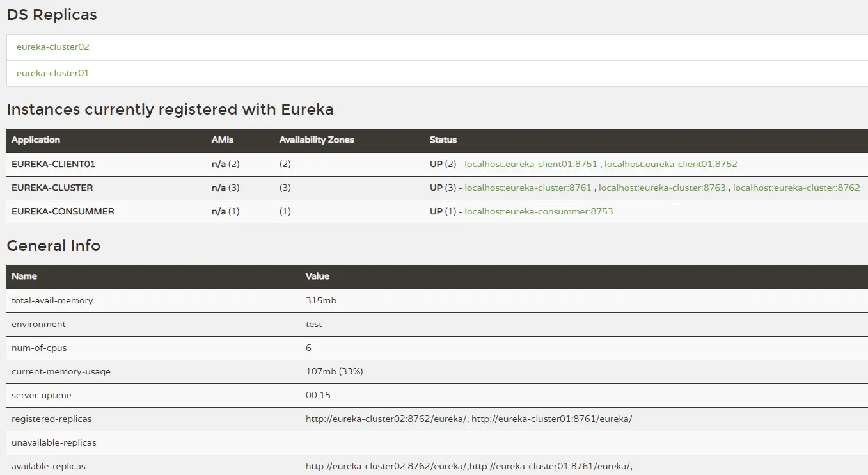Click the environment row label
The height and width of the screenshot is (475, 868).
pos(38,324)
